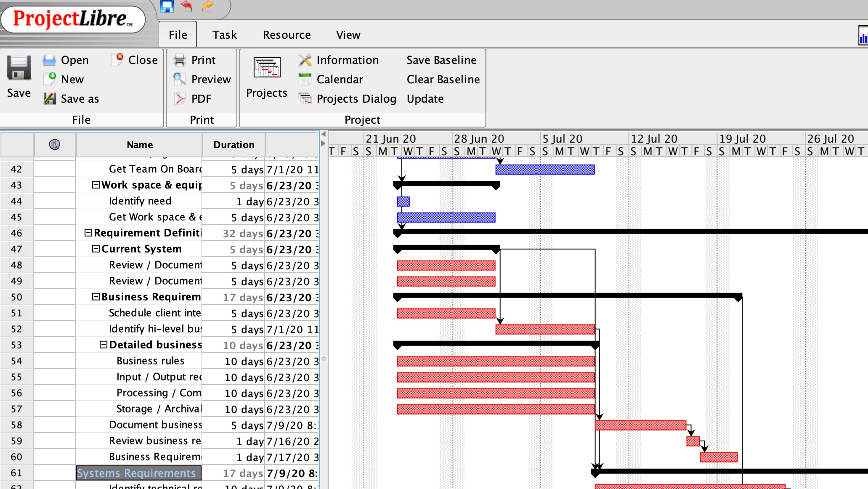Collapse the Work space & equipment group
Image resolution: width=868 pixels, height=489 pixels.
click(x=96, y=185)
